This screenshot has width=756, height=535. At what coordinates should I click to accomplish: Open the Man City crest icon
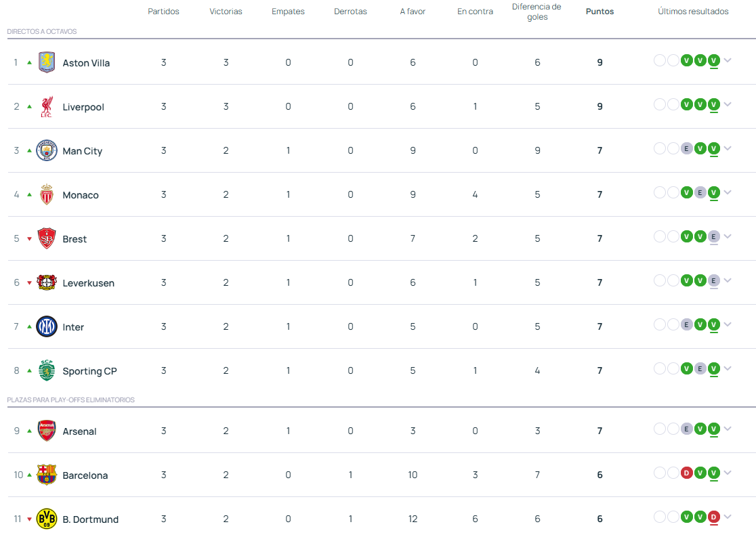(x=47, y=150)
